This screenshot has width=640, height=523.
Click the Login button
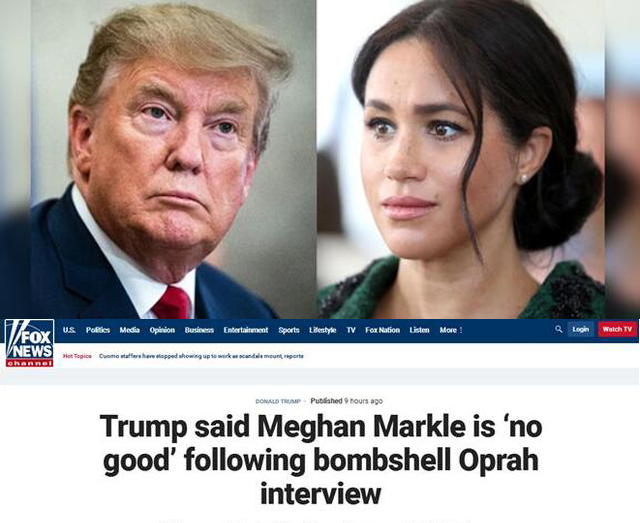580,329
